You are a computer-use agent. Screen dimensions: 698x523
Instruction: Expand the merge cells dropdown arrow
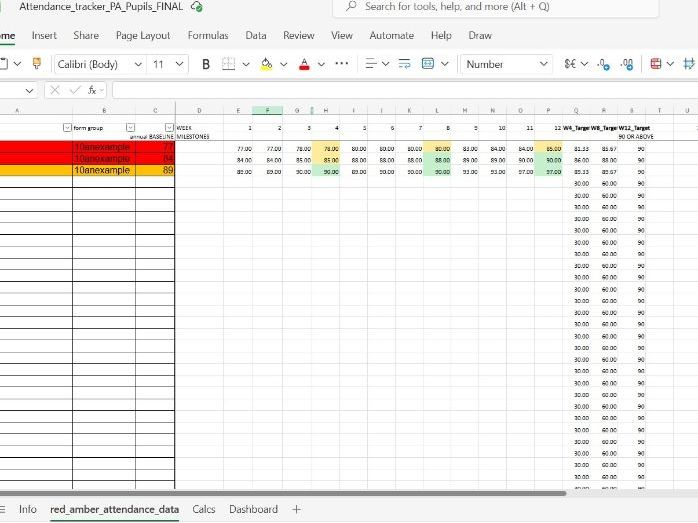pyautogui.click(x=444, y=64)
